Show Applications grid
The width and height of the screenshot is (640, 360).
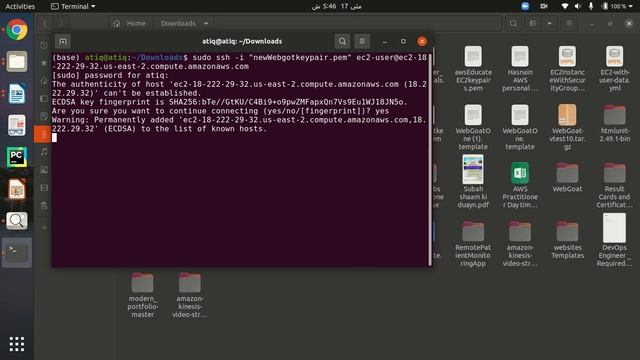click(17, 344)
